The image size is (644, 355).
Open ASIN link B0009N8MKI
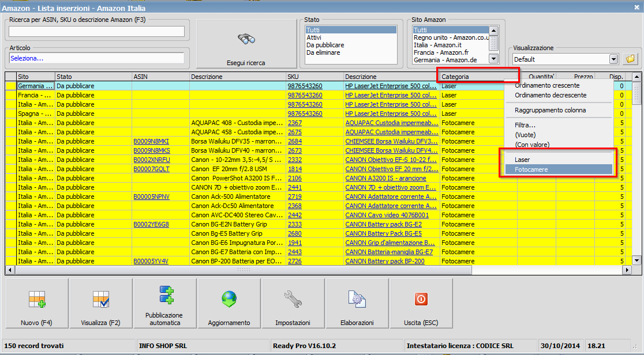[x=151, y=141]
